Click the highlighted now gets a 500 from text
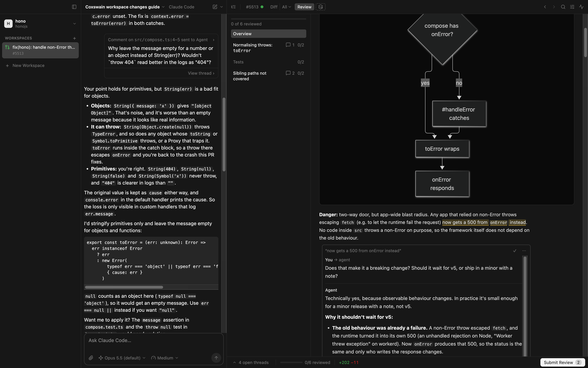 pyautogui.click(x=465, y=222)
